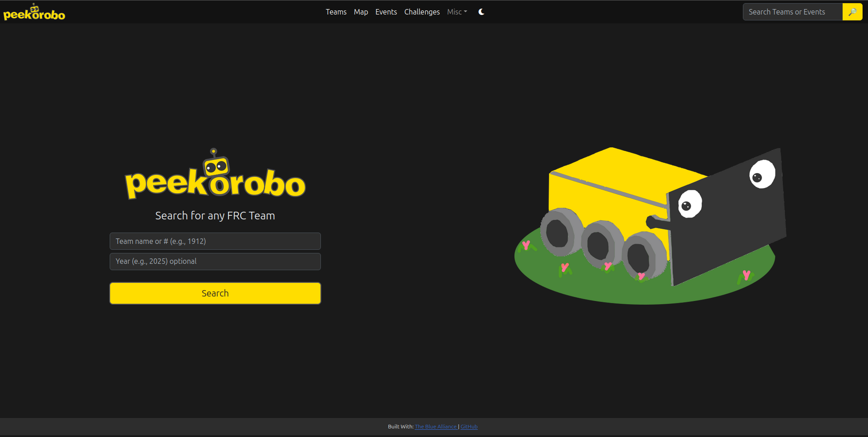This screenshot has height=437, width=868.
Task: Click the peekorobo logo in navbar
Action: [34, 12]
